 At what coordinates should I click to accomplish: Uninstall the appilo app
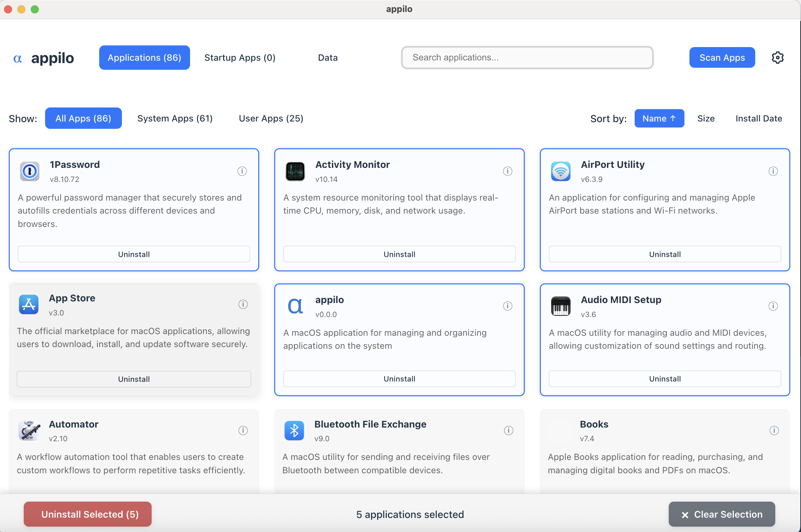[x=399, y=379]
